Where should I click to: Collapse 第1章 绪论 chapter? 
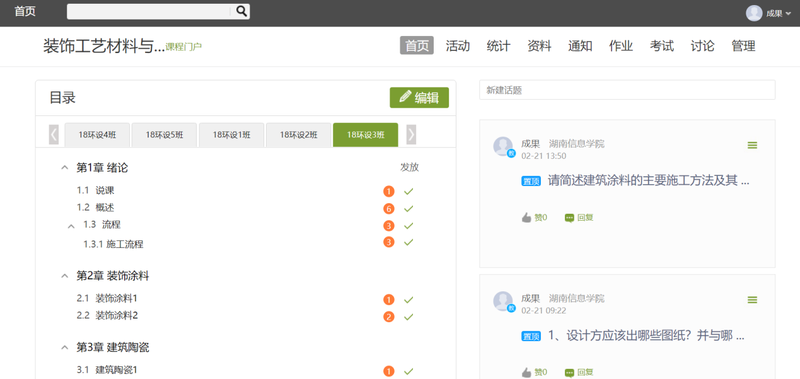point(64,167)
